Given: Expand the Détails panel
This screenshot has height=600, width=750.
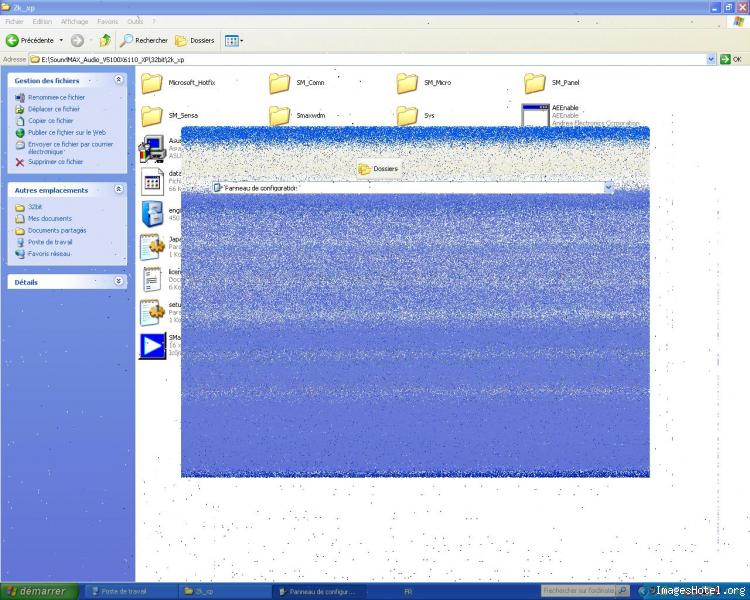Looking at the screenshot, I should tap(119, 282).
